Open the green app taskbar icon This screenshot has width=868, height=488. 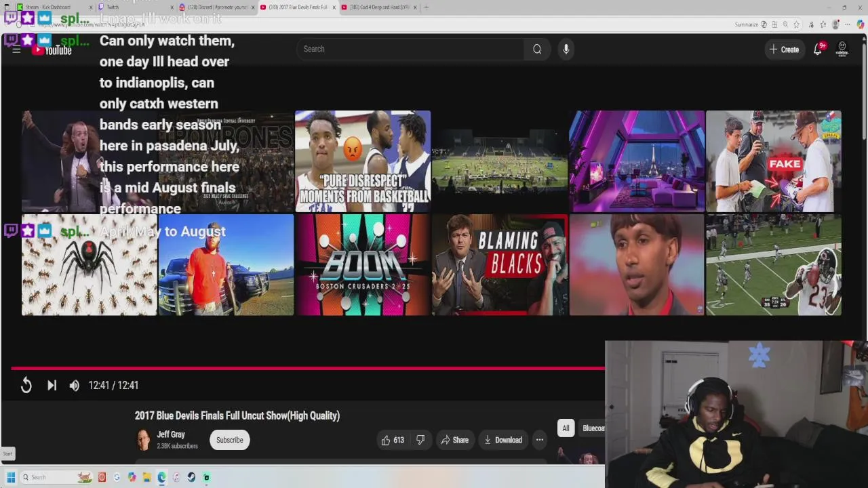coord(206,477)
